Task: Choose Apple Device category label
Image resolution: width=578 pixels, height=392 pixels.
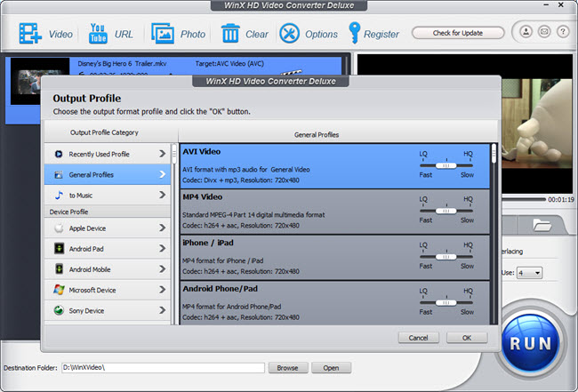Action: coord(87,228)
